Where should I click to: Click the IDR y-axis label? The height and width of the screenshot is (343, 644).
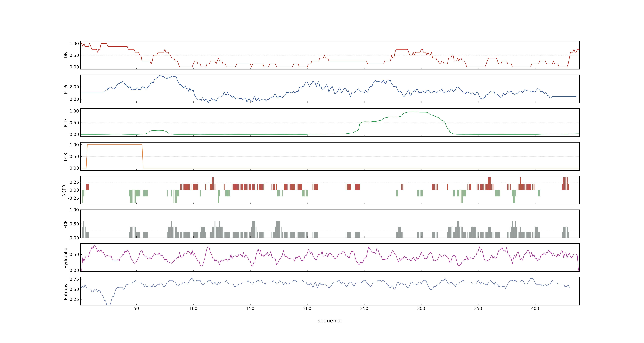pyautogui.click(x=66, y=55)
